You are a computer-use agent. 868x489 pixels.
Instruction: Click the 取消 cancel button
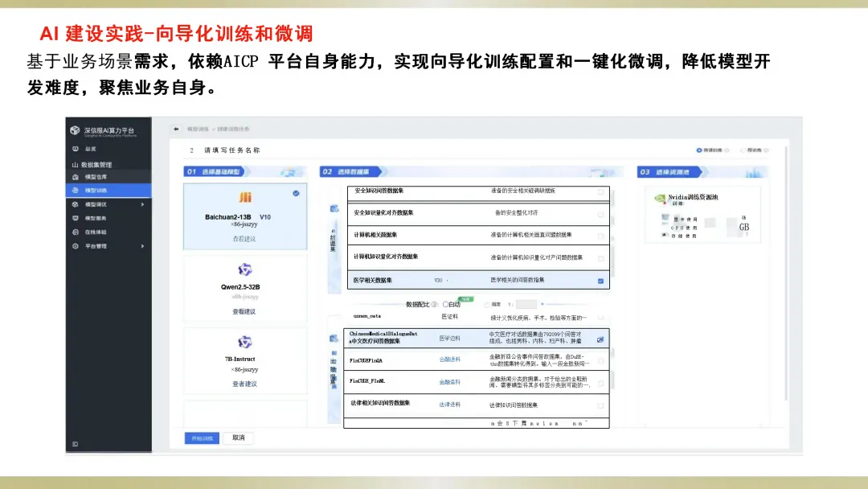tap(239, 438)
